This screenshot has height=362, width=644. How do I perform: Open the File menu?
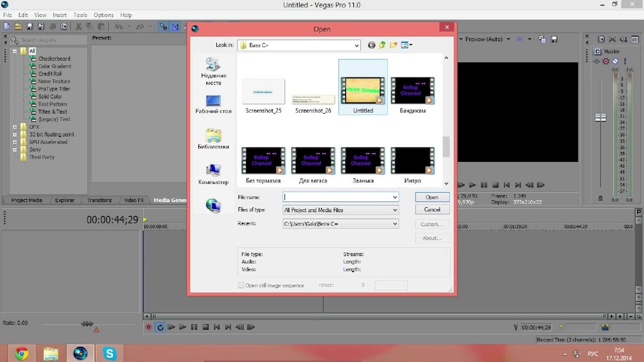click(8, 15)
